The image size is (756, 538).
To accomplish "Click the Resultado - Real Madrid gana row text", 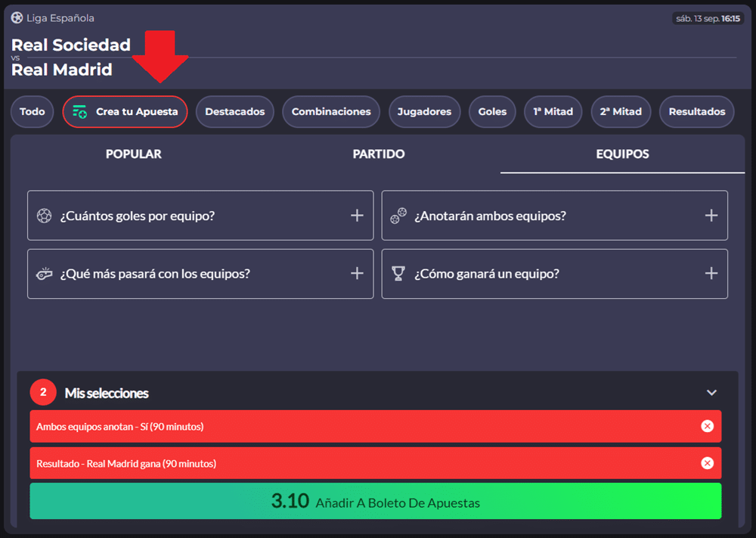I will [126, 464].
